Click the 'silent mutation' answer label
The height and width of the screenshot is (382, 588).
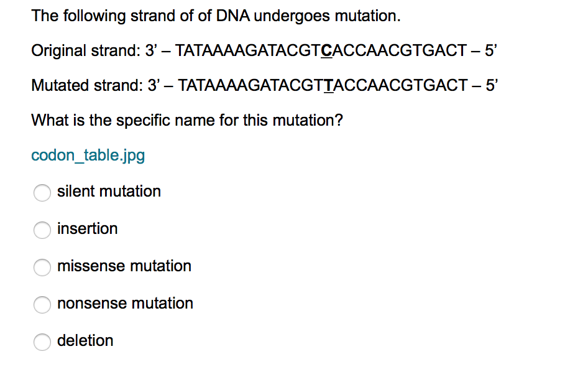pyautogui.click(x=109, y=192)
